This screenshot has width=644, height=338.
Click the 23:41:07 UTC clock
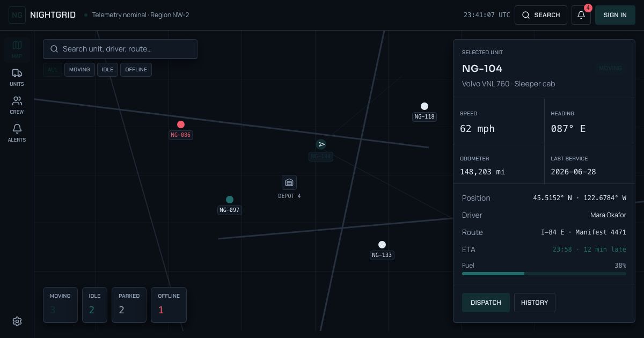click(487, 15)
